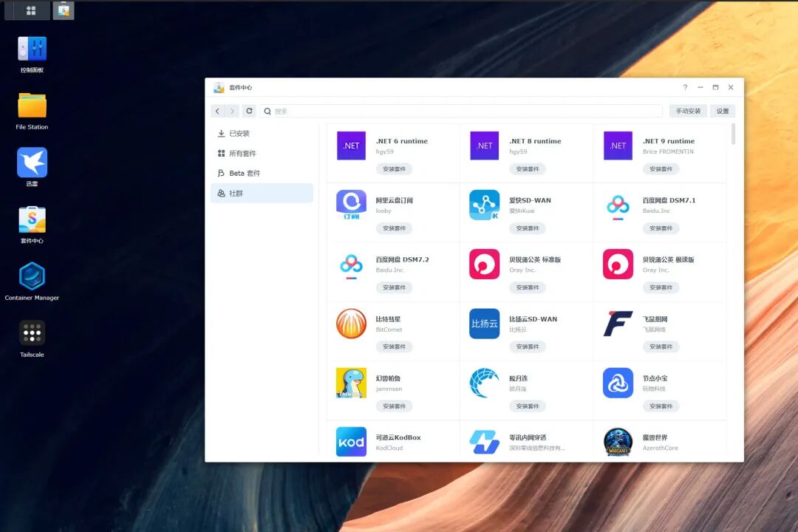
Task: Install .NET 9 runtime package
Action: tap(661, 169)
